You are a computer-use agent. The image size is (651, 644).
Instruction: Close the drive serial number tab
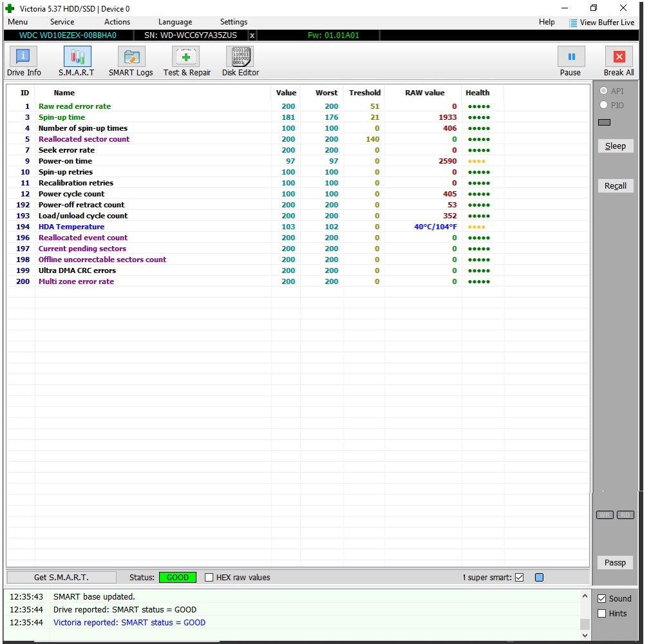click(x=252, y=35)
